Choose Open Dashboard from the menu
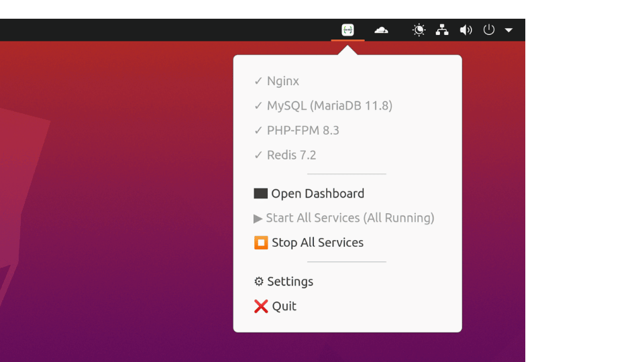Screen dimensions: 644x362 [347, 193]
